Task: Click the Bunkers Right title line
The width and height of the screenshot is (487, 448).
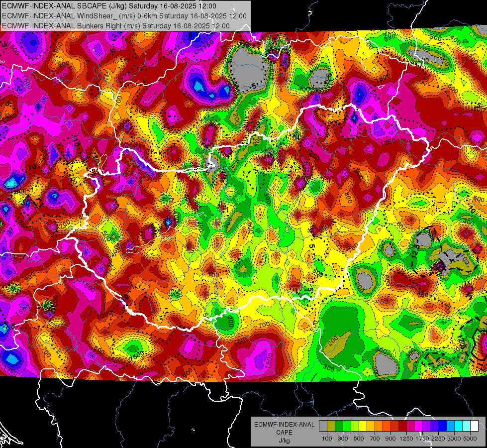Action: coord(116,26)
